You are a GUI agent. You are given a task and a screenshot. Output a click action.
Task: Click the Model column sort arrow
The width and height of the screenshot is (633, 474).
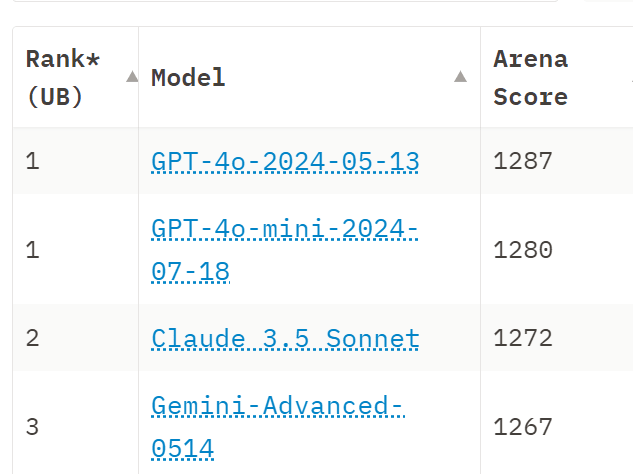(x=460, y=76)
